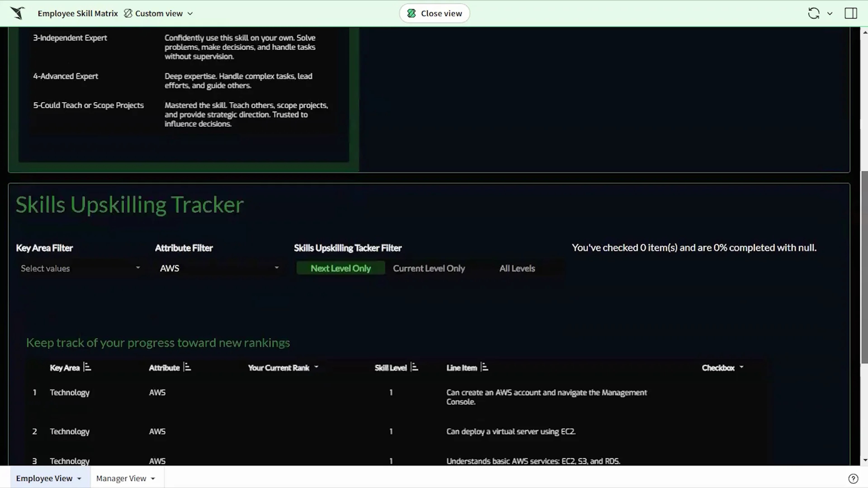Sort by Skill Level column icon
This screenshot has height=488, width=868.
point(415,367)
